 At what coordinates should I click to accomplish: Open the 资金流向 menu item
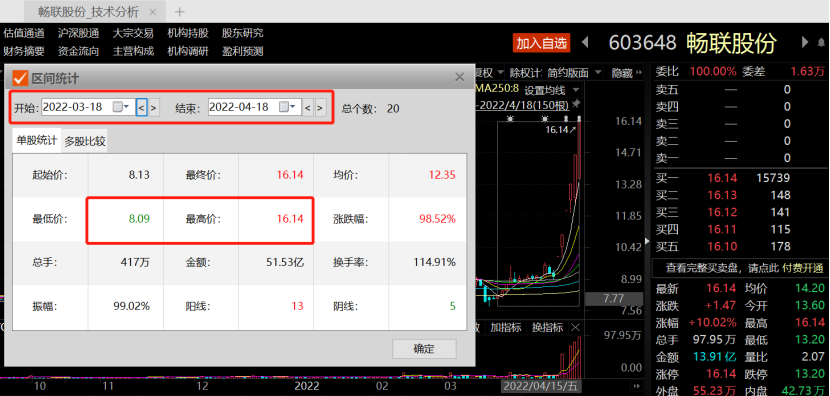click(78, 51)
